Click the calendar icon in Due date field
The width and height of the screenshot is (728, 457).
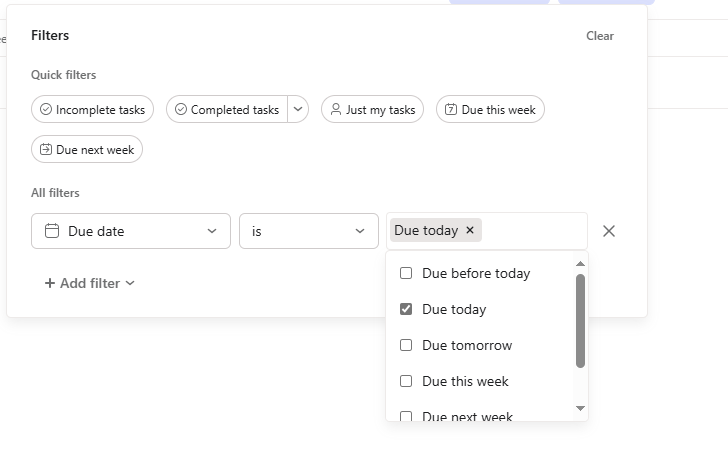point(52,231)
